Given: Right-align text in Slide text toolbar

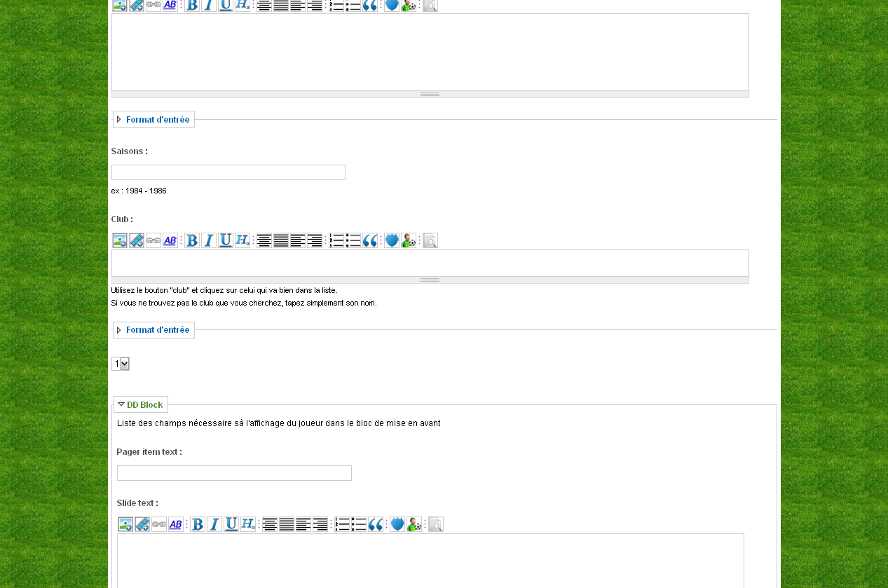Looking at the screenshot, I should point(320,524).
